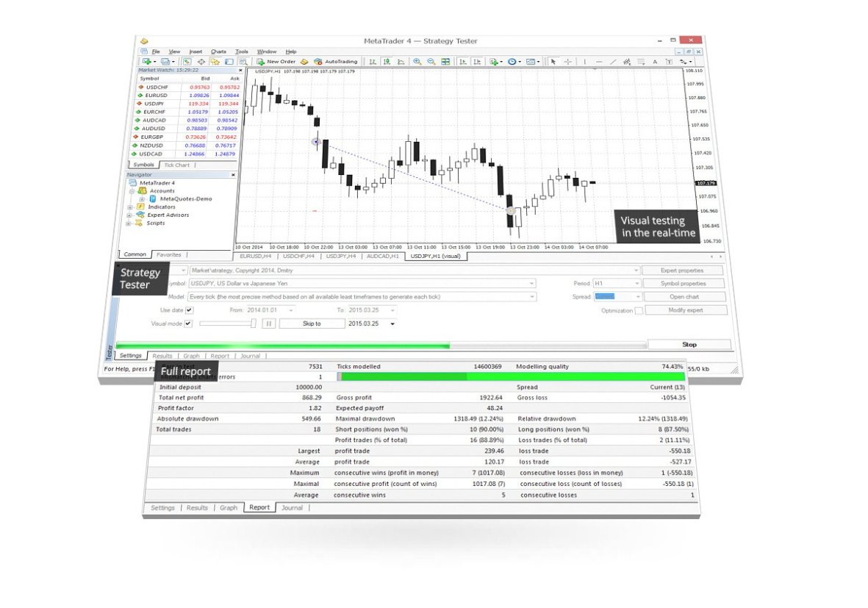Screen dimensions: 868x608
Task: Select the text 'A' drawing tool
Action: 655,62
